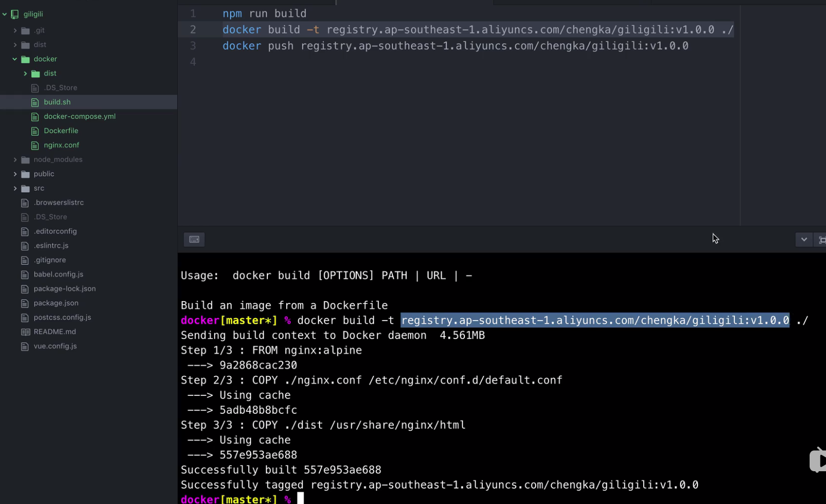The width and height of the screenshot is (826, 504).
Task: Click the Dockerfile file icon
Action: pos(35,131)
